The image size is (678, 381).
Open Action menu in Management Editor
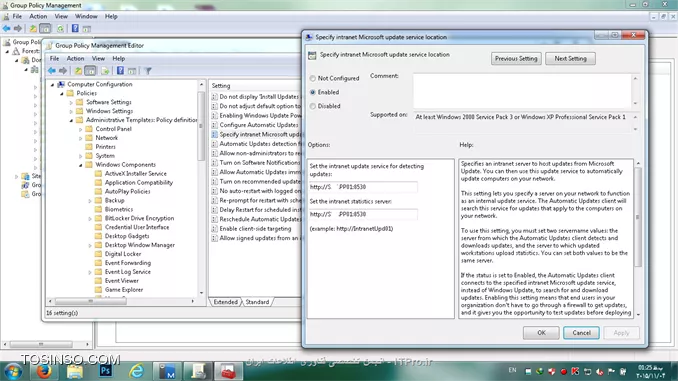[x=75, y=58]
